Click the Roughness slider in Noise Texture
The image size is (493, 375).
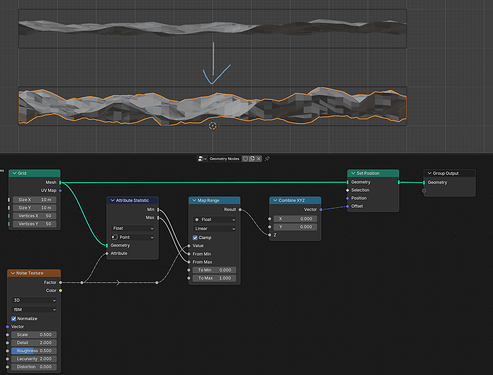pos(34,351)
